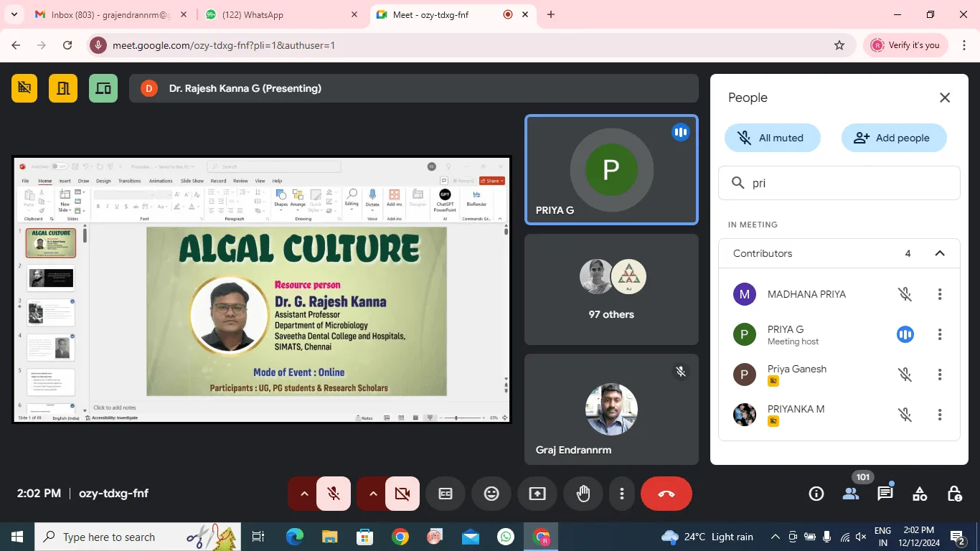Click the people search field containing 'pri'

pyautogui.click(x=839, y=183)
